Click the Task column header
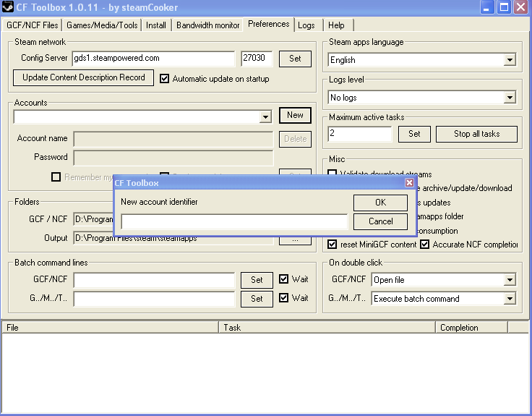The image size is (532, 416). tap(327, 328)
